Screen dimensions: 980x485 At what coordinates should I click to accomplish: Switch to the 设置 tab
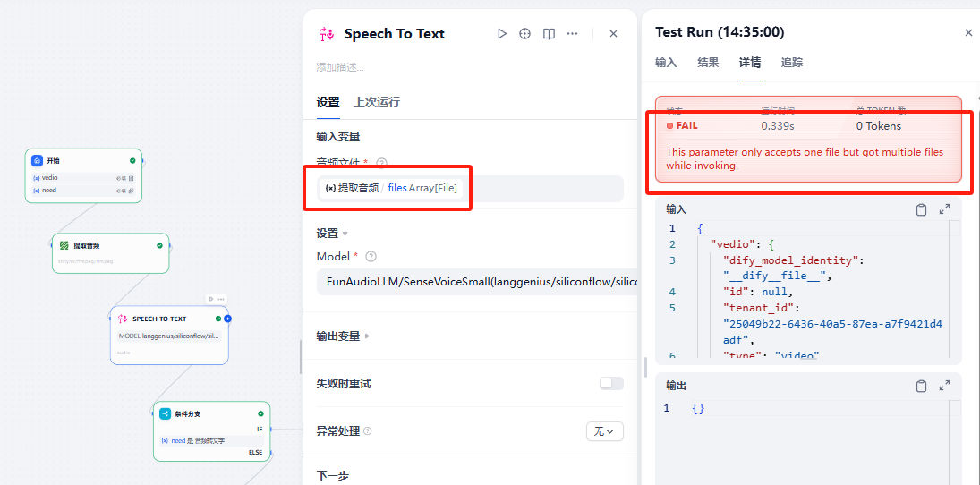point(328,103)
